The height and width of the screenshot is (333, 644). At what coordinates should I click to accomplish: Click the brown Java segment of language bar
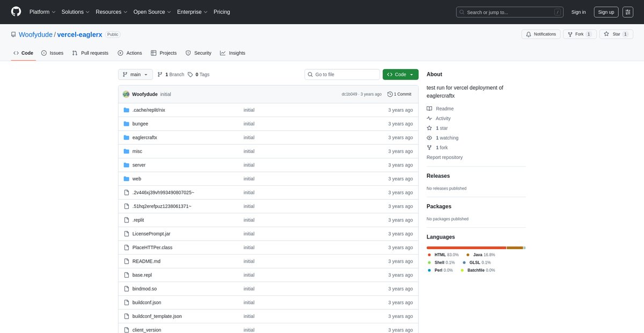(x=515, y=248)
